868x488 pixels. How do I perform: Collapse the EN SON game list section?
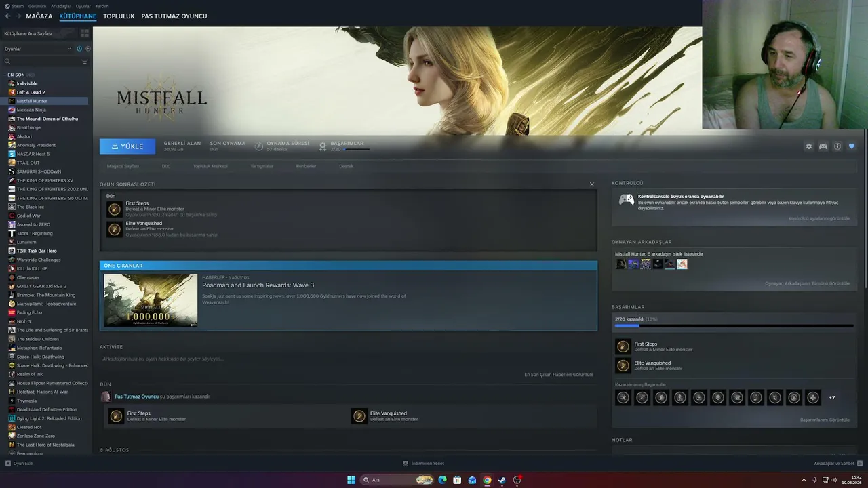(4, 75)
